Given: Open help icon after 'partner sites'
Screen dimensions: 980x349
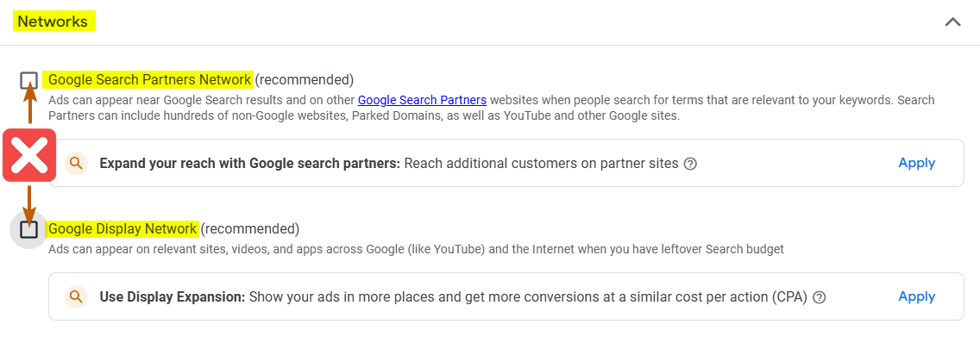Looking at the screenshot, I should pyautogui.click(x=690, y=164).
